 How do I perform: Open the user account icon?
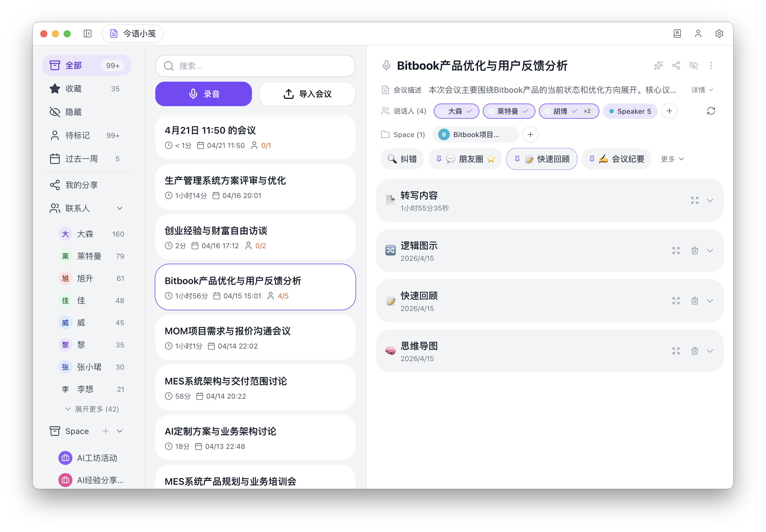(698, 34)
